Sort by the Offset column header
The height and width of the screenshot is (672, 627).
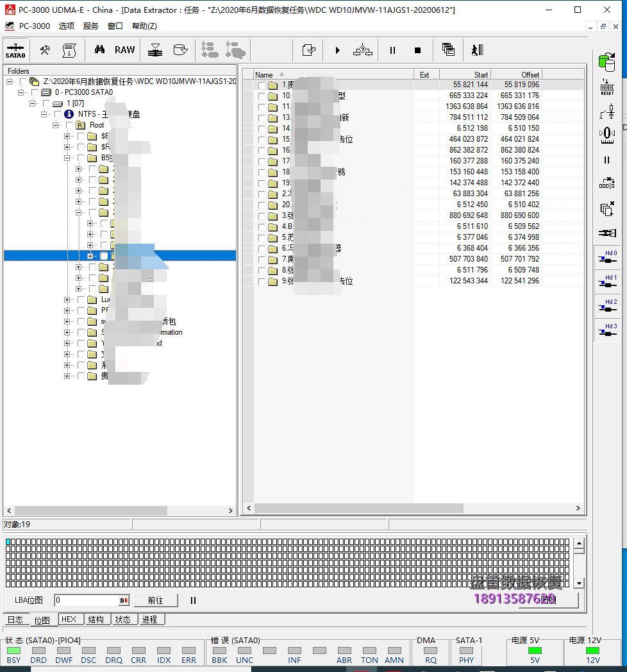[x=516, y=74]
